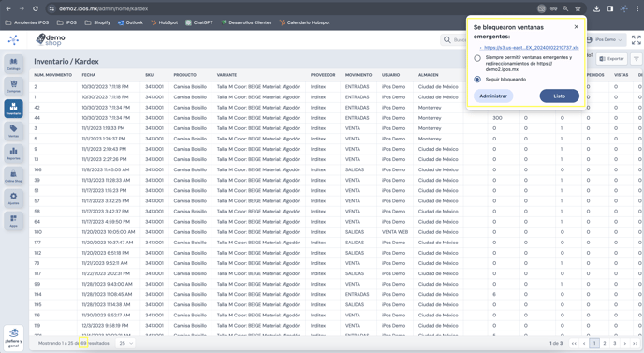Open the blocked .xls pop-up link
This screenshot has height=353, width=644.
[531, 48]
